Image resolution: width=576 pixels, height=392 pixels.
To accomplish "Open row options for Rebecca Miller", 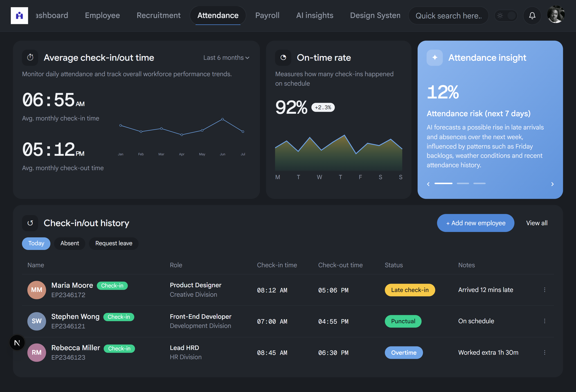I will pyautogui.click(x=544, y=352).
